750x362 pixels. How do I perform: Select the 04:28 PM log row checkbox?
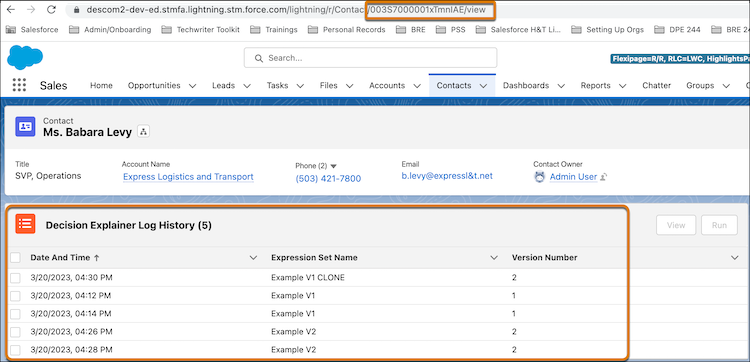[15, 350]
